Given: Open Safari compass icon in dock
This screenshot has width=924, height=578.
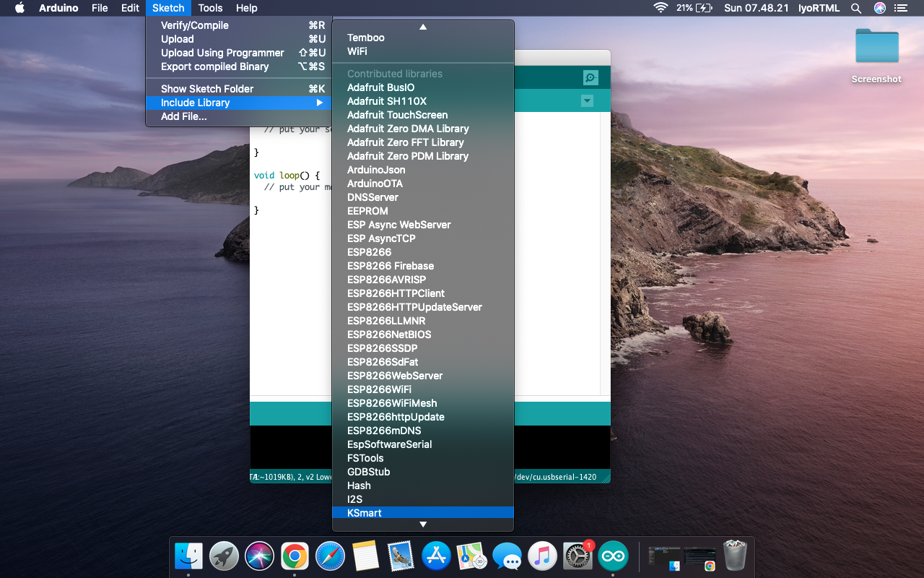Looking at the screenshot, I should click(330, 556).
